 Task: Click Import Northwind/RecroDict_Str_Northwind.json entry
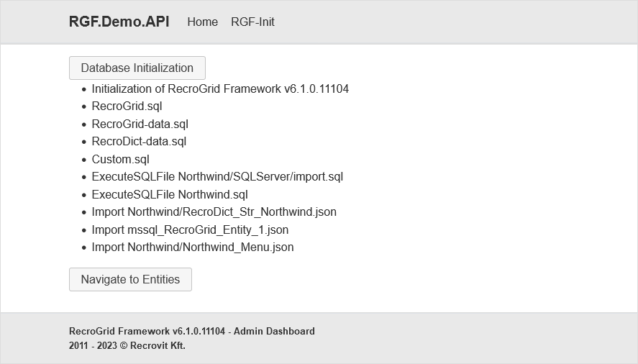[214, 212]
